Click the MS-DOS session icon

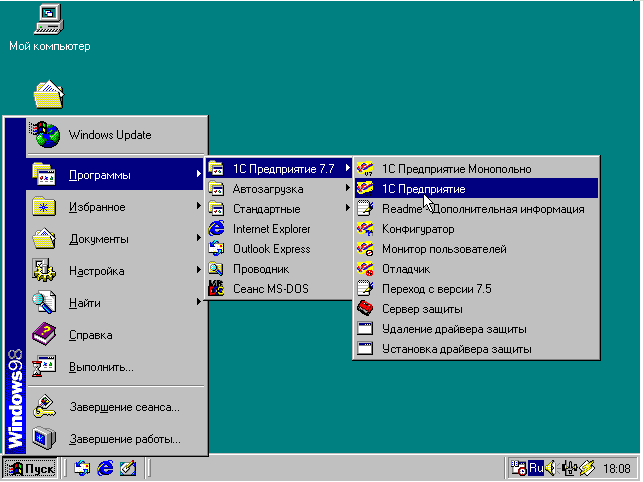coord(216,288)
